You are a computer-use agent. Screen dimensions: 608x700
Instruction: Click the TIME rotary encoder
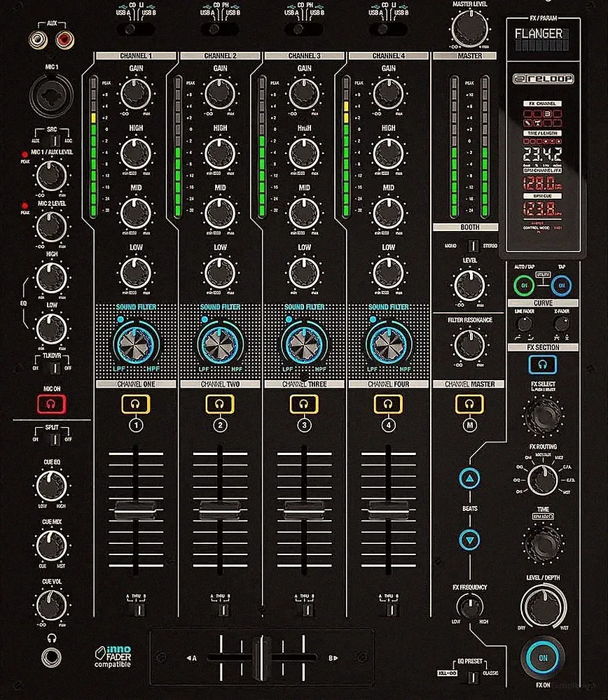[543, 543]
